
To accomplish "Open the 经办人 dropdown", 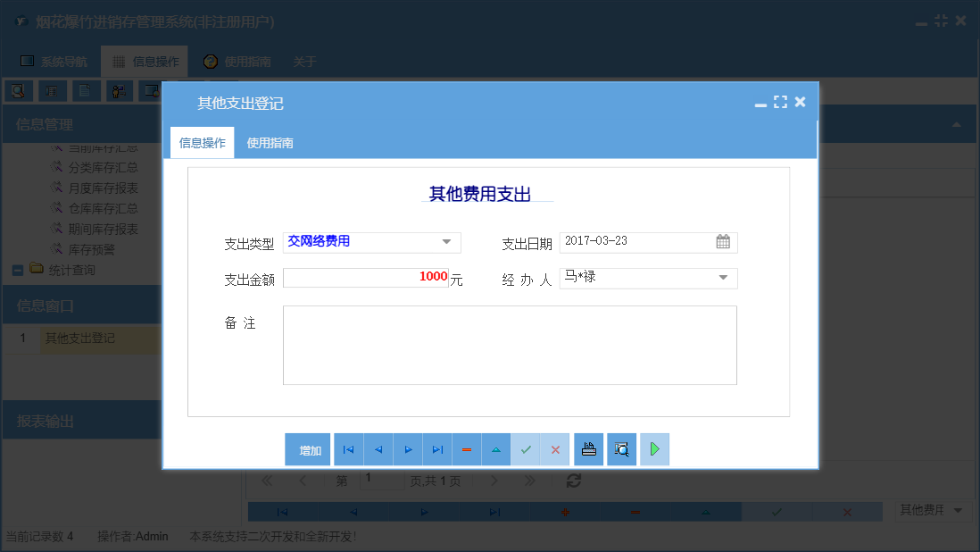I will 725,279.
